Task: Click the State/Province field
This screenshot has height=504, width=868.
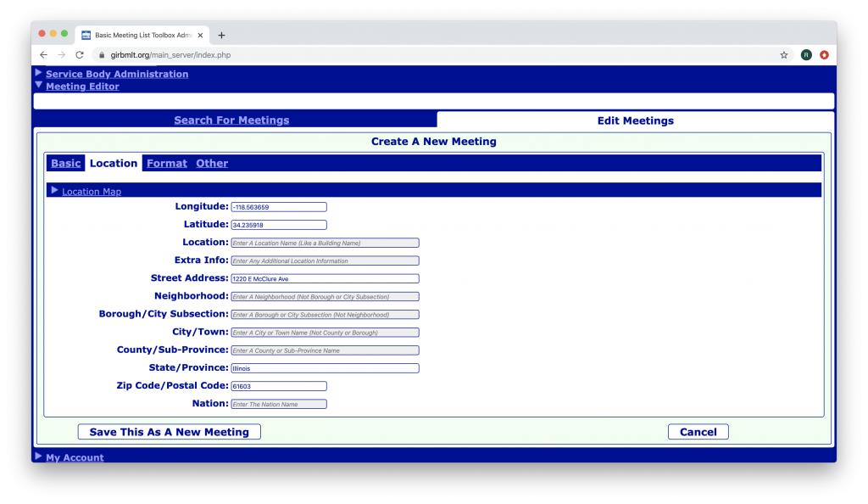Action: [x=325, y=368]
